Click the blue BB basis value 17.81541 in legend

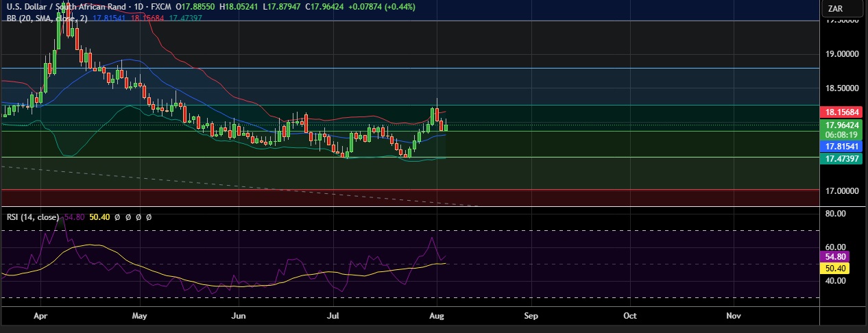click(108, 18)
